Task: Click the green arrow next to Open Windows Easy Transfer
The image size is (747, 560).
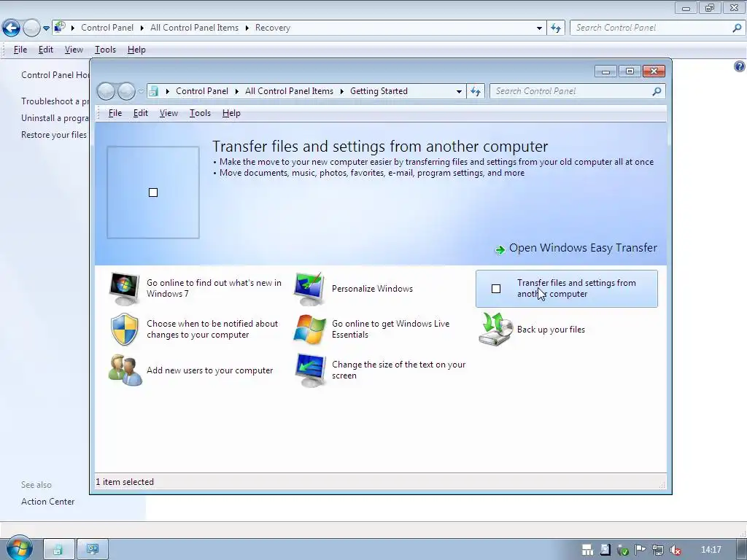Action: click(x=500, y=249)
